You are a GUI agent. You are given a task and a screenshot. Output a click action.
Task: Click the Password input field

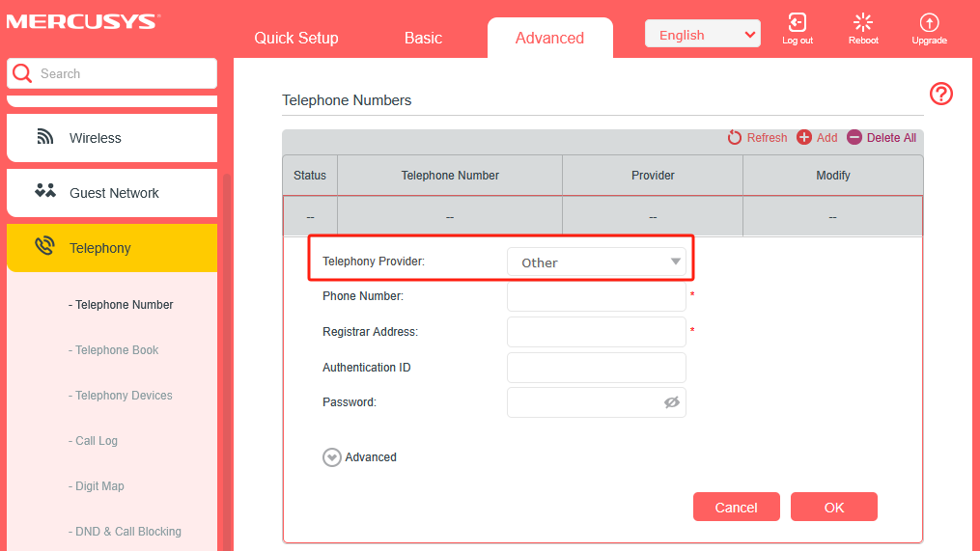tap(597, 402)
